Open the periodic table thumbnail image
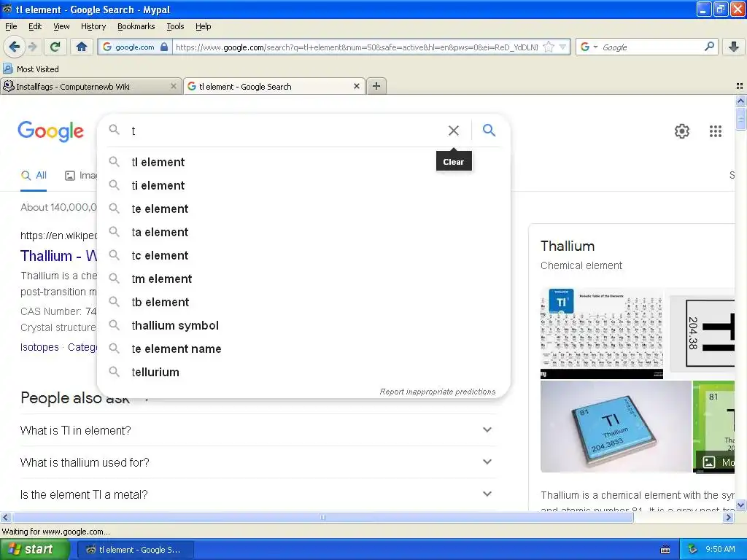Screen dimensions: 747x560 [x=602, y=333]
